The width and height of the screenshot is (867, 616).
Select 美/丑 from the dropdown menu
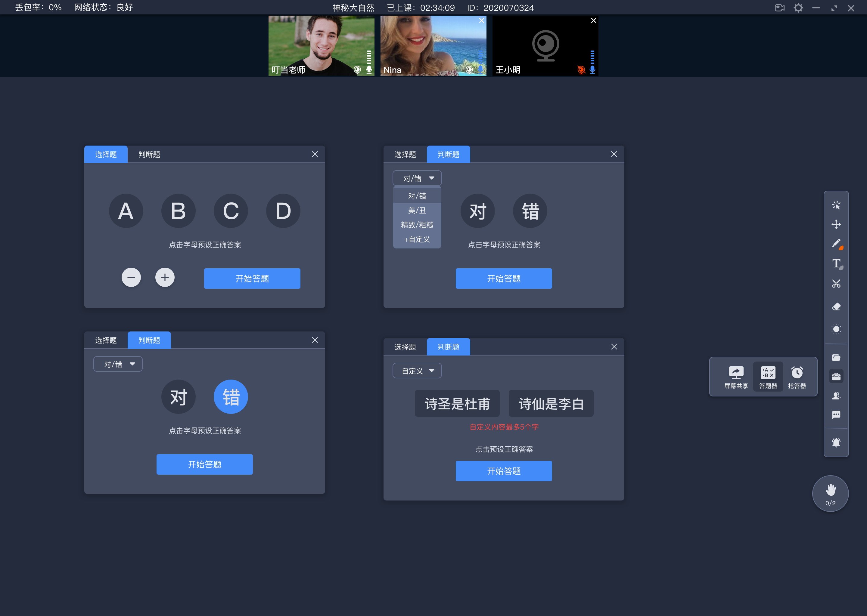[x=416, y=210]
